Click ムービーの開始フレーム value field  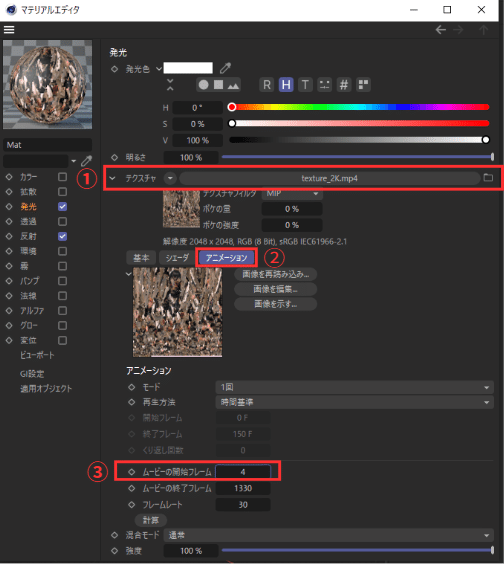pos(243,472)
